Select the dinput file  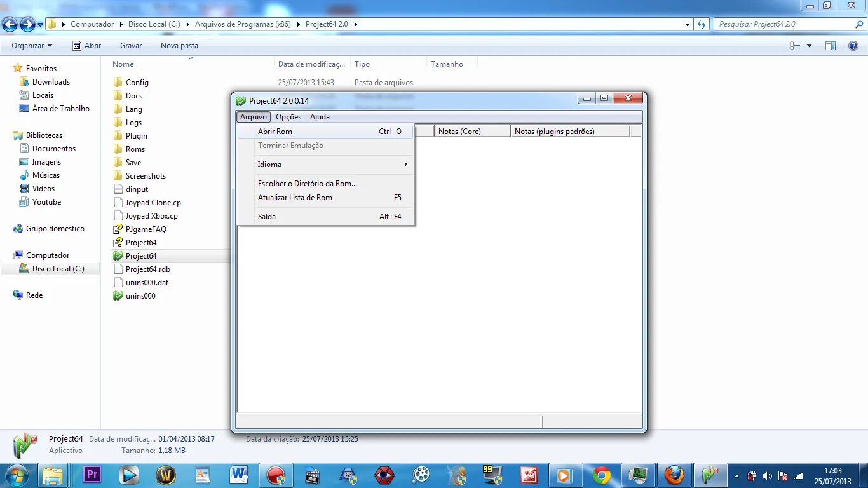pos(131,189)
